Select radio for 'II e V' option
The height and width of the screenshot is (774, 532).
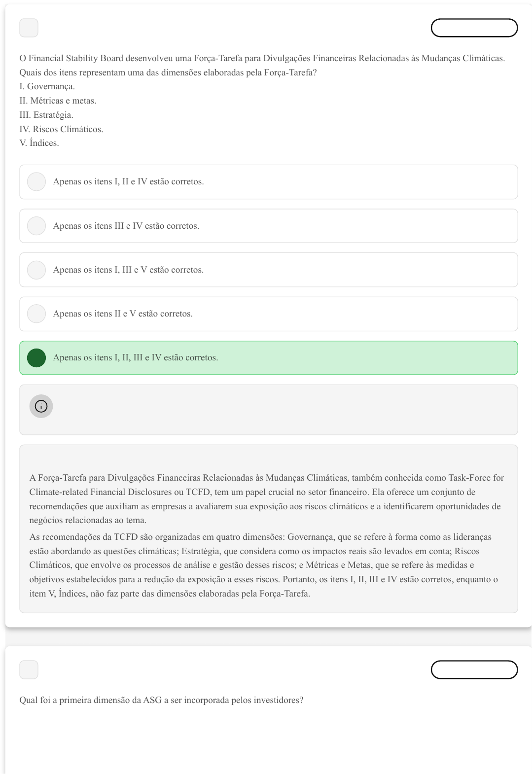tap(36, 314)
